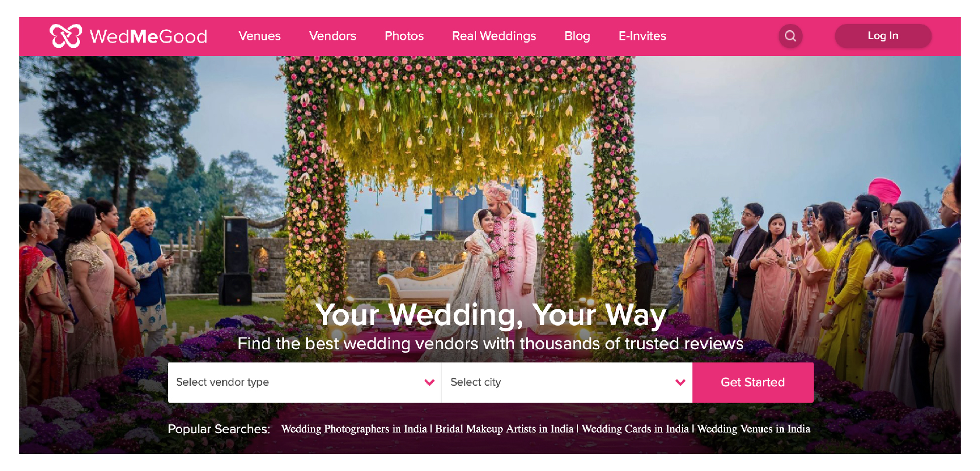Open the Select vendor type box
980x471 pixels.
[304, 382]
